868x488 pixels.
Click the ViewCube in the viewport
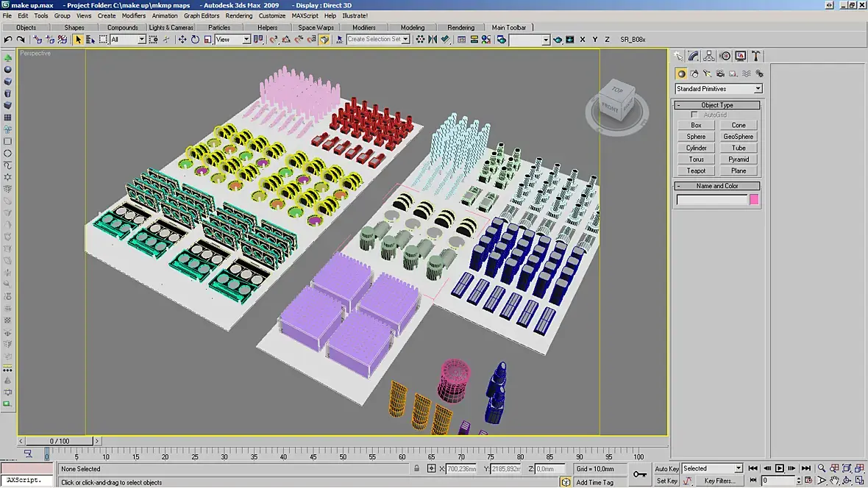[x=616, y=104]
